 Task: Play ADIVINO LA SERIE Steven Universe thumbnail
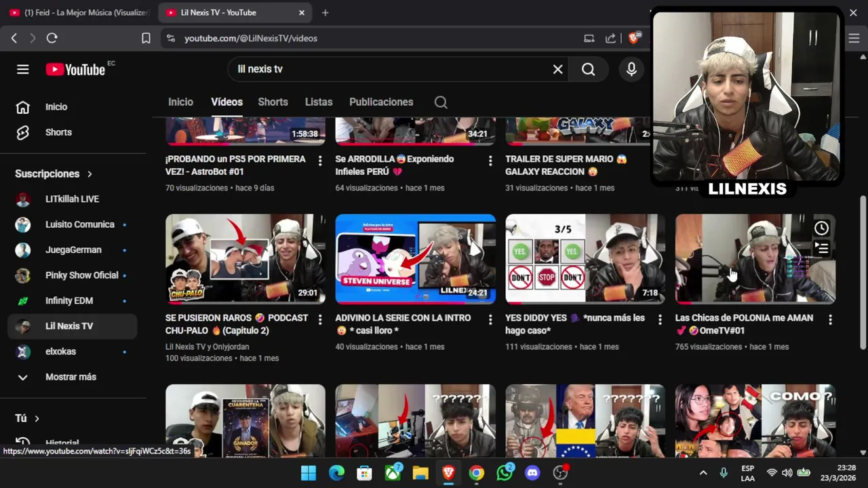point(416,259)
